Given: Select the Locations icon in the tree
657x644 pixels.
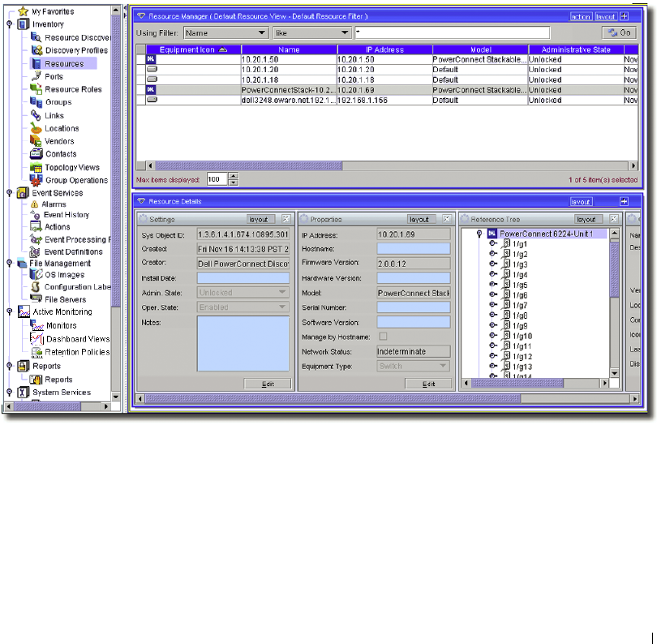Looking at the screenshot, I should (x=36, y=128).
